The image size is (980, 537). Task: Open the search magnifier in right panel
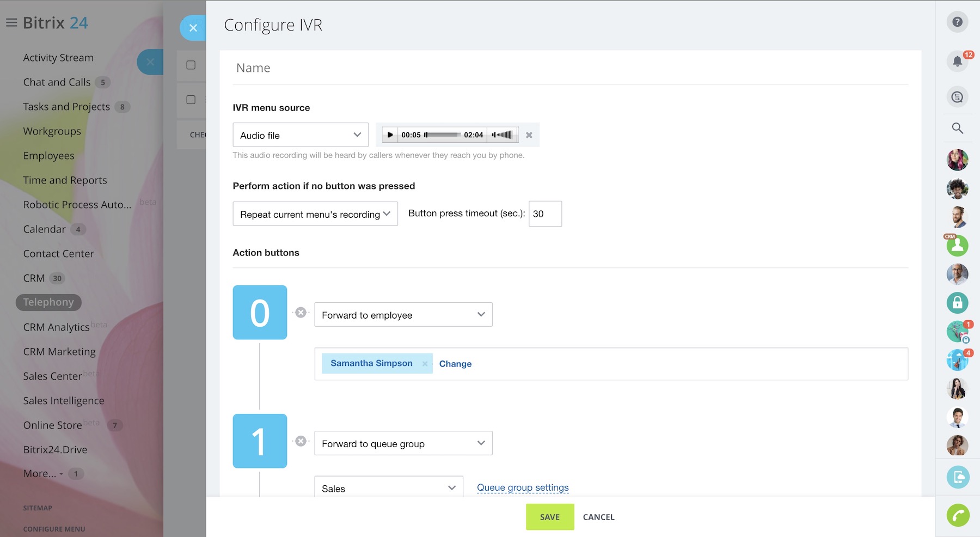point(957,129)
